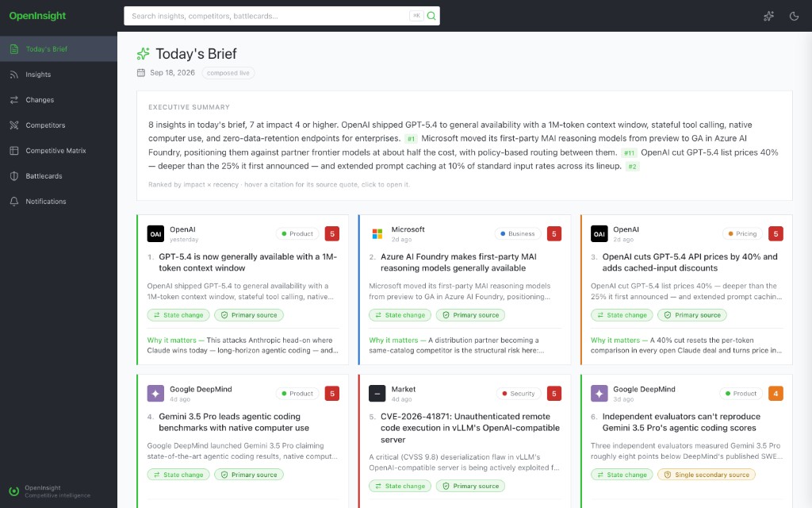Click the Changes arrows icon in sidebar
The image size is (812, 508).
click(14, 99)
